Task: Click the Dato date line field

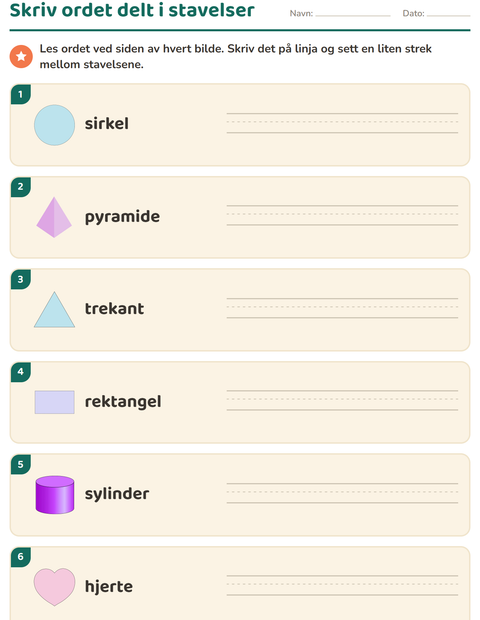Action: point(448,13)
